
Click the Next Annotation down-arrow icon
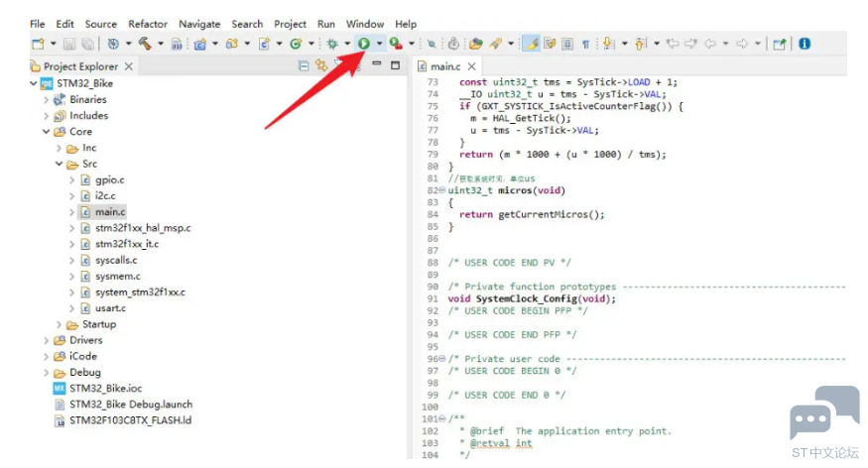pyautogui.click(x=608, y=44)
